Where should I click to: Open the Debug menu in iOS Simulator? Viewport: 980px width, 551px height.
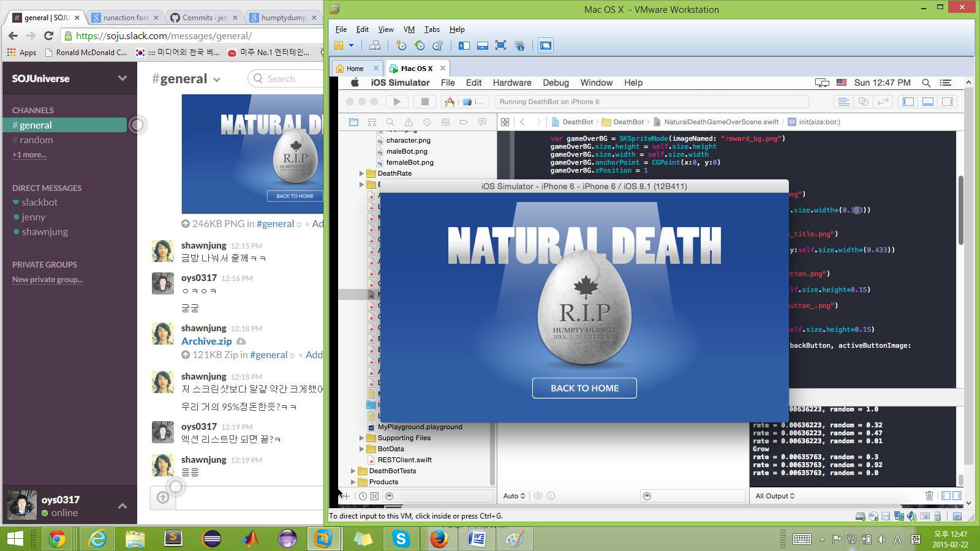[x=556, y=83]
